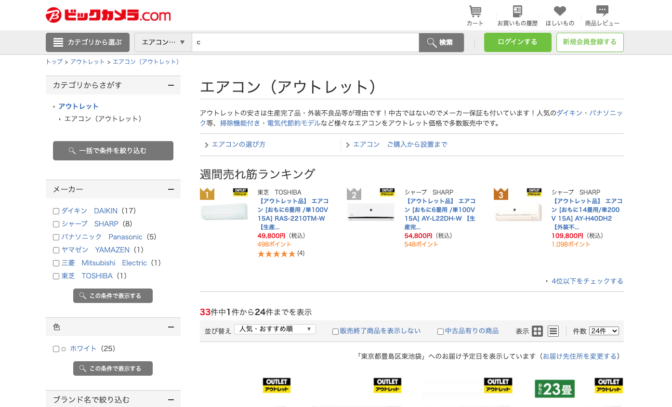
Task: Check the シャープ SHARP maker checkbox
Action: pyautogui.click(x=56, y=224)
